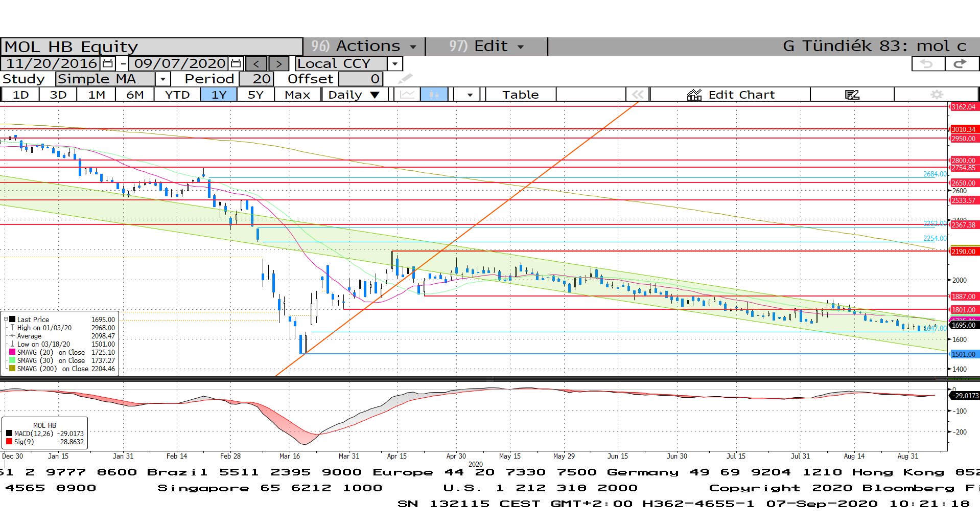
Task: Click the Edit Chart button label
Action: click(741, 95)
